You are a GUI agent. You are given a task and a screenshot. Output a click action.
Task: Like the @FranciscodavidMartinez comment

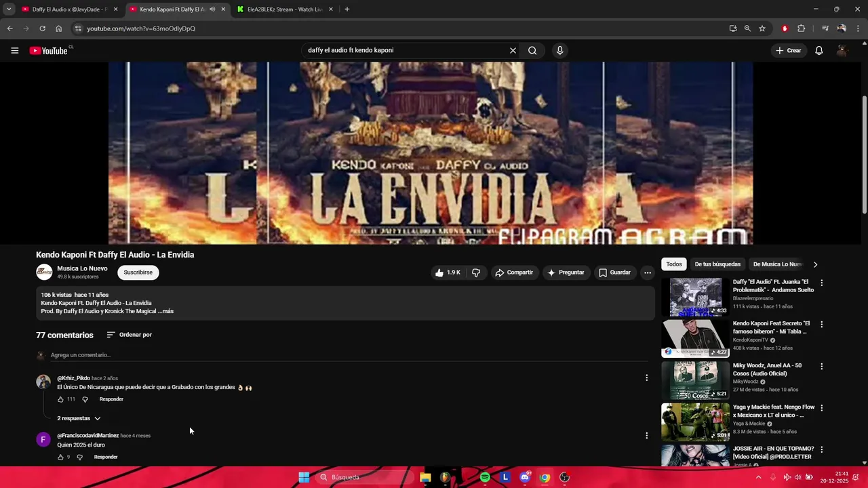(x=60, y=457)
